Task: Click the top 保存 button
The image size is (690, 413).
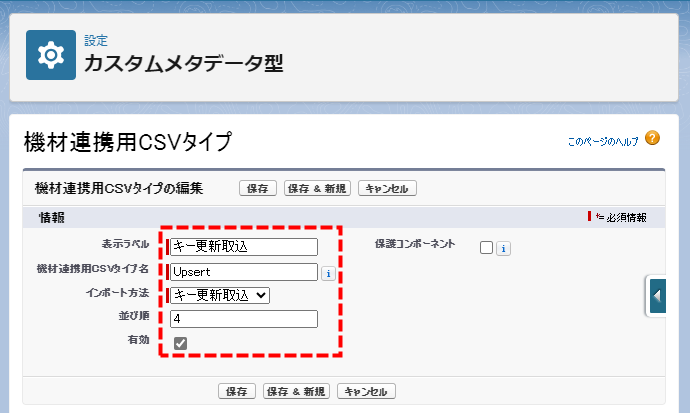Action: [x=257, y=188]
